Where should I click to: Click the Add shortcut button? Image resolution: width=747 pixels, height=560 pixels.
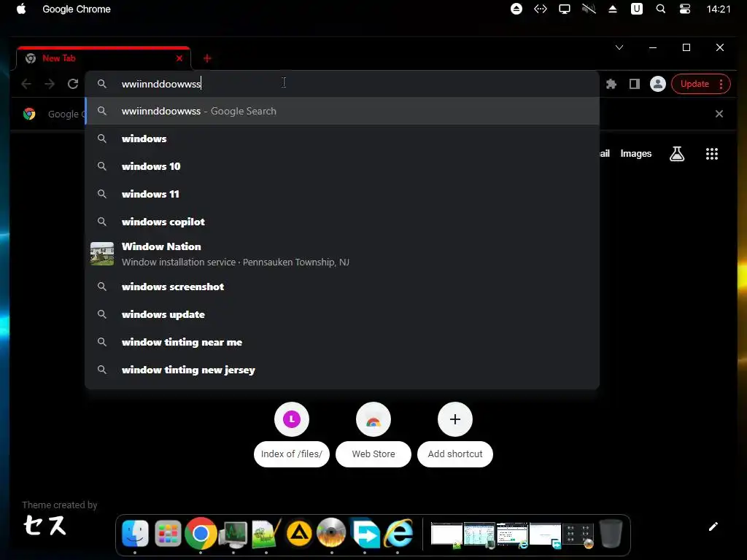455,435
